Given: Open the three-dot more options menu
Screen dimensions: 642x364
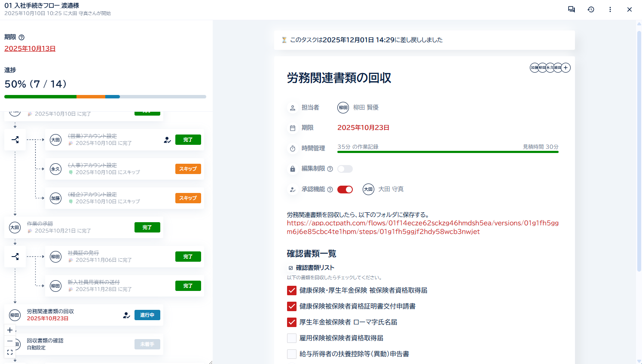Looking at the screenshot, I should (610, 9).
